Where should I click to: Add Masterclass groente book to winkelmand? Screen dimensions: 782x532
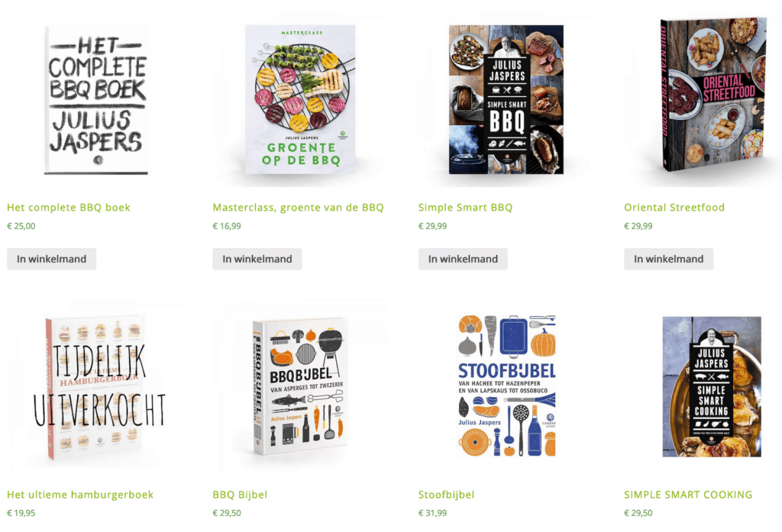pos(257,259)
